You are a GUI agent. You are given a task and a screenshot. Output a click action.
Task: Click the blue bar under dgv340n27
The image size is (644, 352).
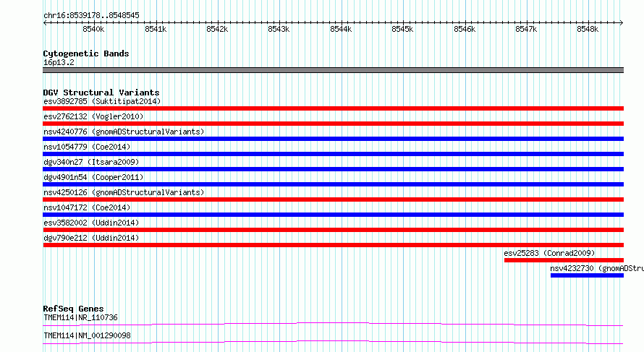pyautogui.click(x=333, y=169)
